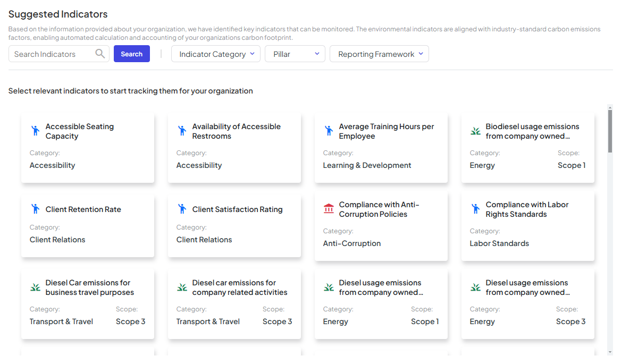The height and width of the screenshot is (364, 621).
Task: Select the Availability of Accessible Restrooms title
Action: click(237, 131)
